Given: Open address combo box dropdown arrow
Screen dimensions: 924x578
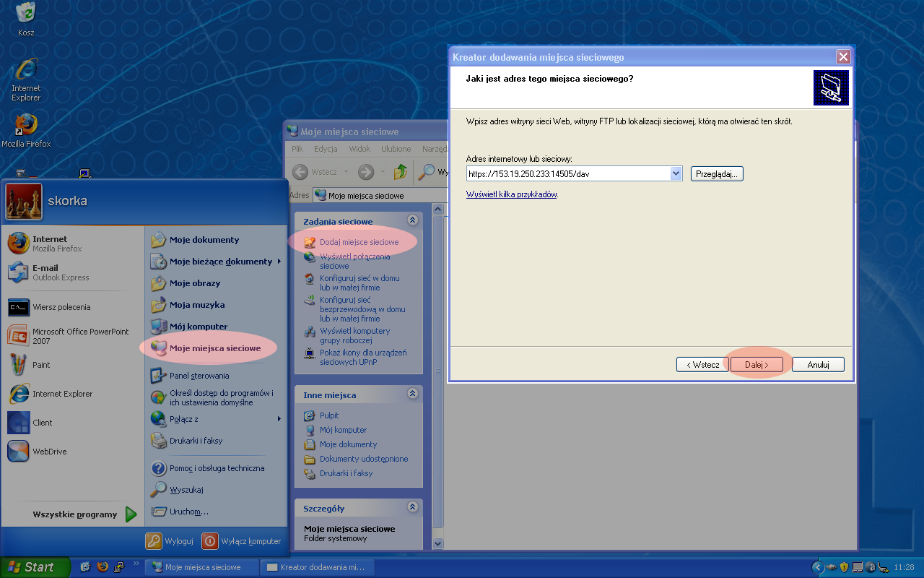Looking at the screenshot, I should (676, 173).
